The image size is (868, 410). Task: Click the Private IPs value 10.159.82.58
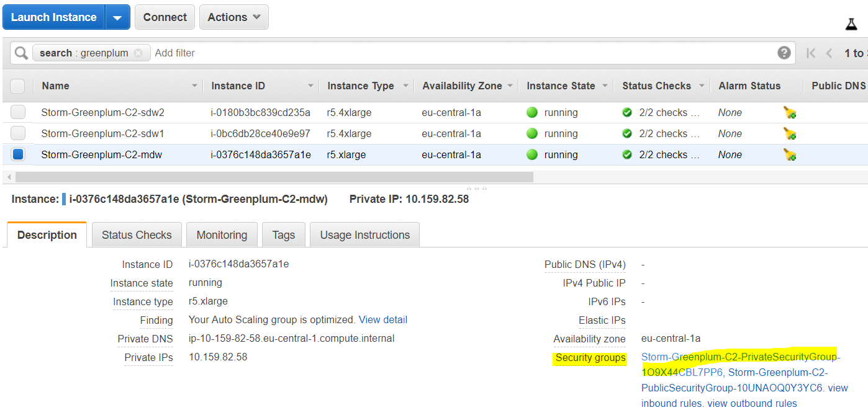click(x=218, y=357)
